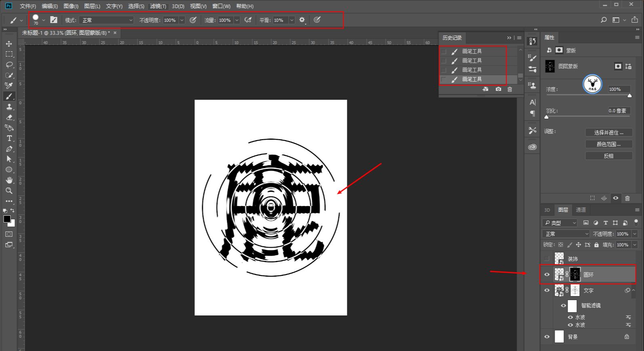Adjust the mask 羽化 slider handle
The height and width of the screenshot is (351, 644).
point(547,117)
